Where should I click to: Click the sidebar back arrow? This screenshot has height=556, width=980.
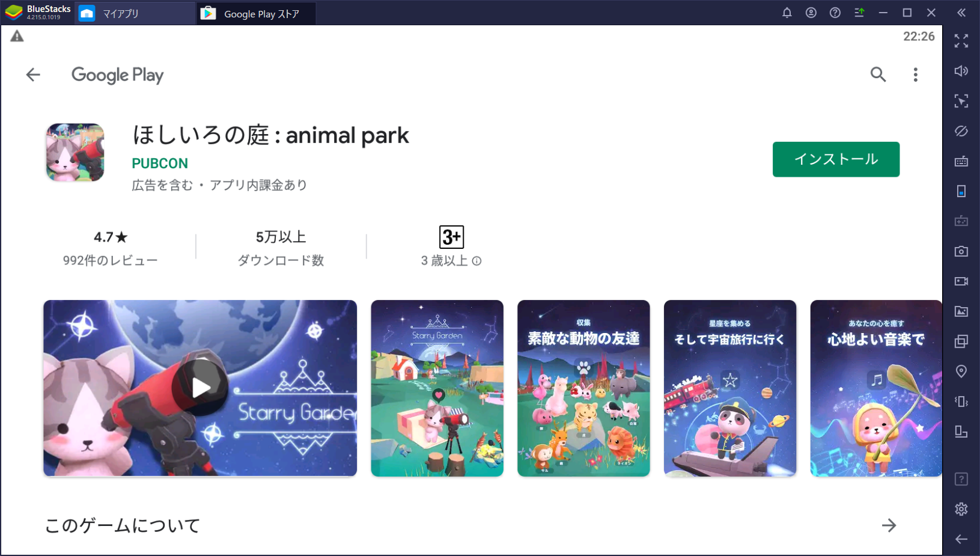click(x=961, y=539)
